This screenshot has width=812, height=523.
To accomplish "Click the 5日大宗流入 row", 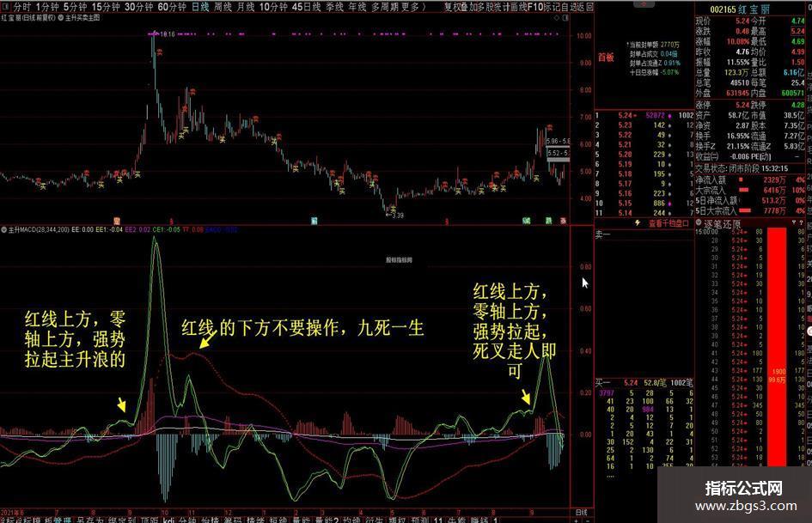I will click(750, 210).
